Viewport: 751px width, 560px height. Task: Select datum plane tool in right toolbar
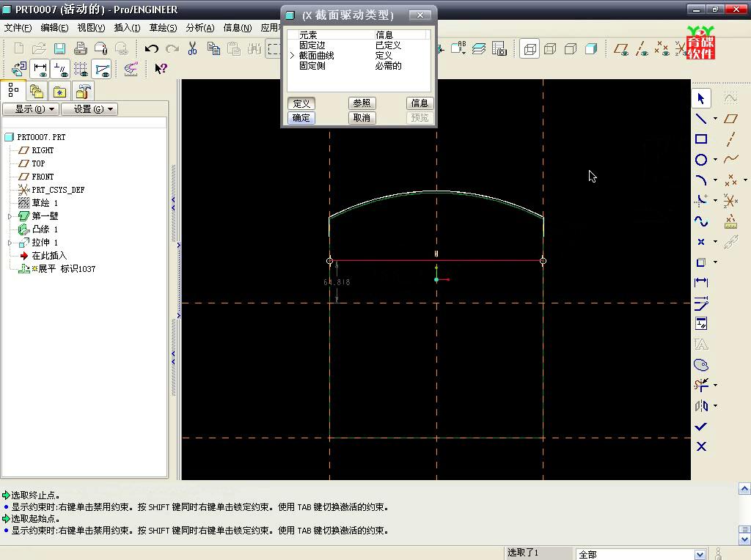tap(731, 119)
